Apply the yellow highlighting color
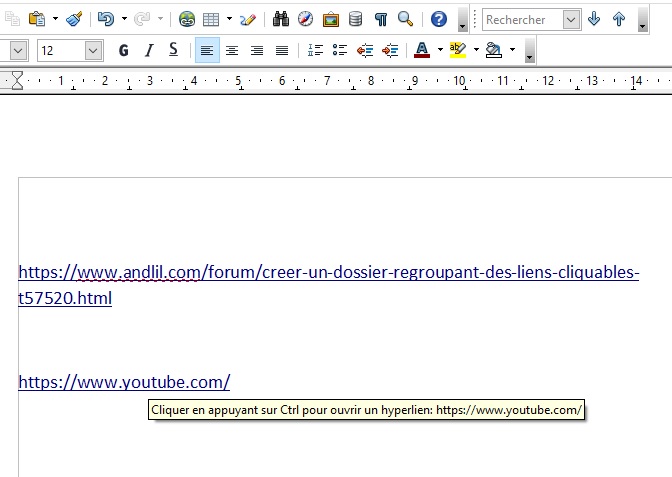The height and width of the screenshot is (477, 672). point(458,50)
